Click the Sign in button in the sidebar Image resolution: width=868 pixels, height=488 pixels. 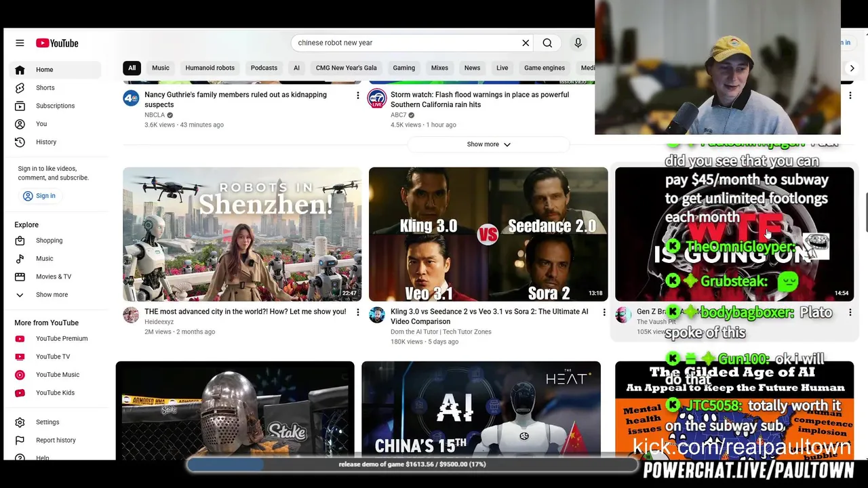click(x=39, y=196)
